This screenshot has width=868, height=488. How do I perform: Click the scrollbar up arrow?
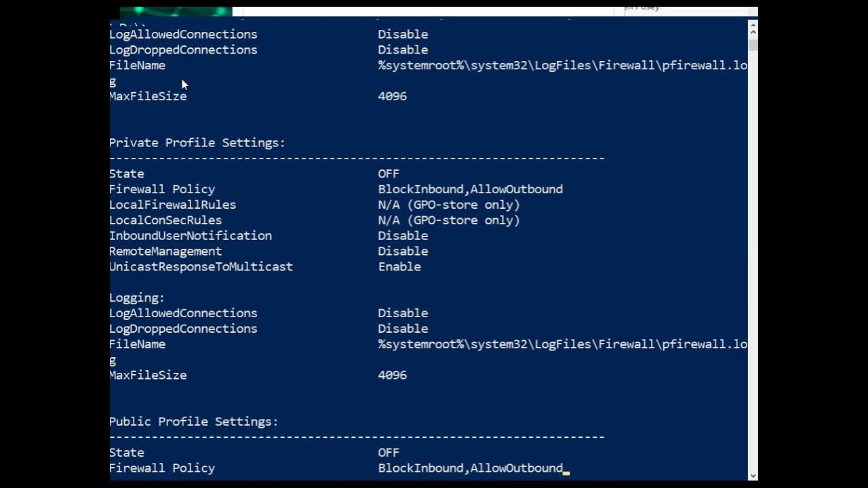(x=753, y=28)
